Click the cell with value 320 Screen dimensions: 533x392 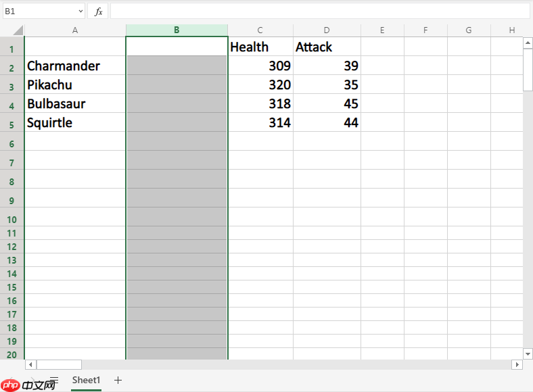(x=260, y=84)
